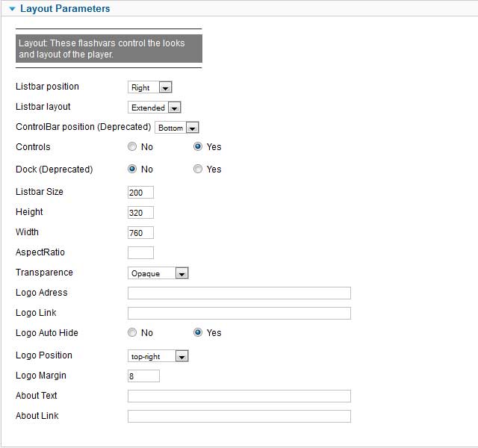Image resolution: width=478 pixels, height=448 pixels.
Task: Select Yes for Controls
Action: tap(198, 146)
